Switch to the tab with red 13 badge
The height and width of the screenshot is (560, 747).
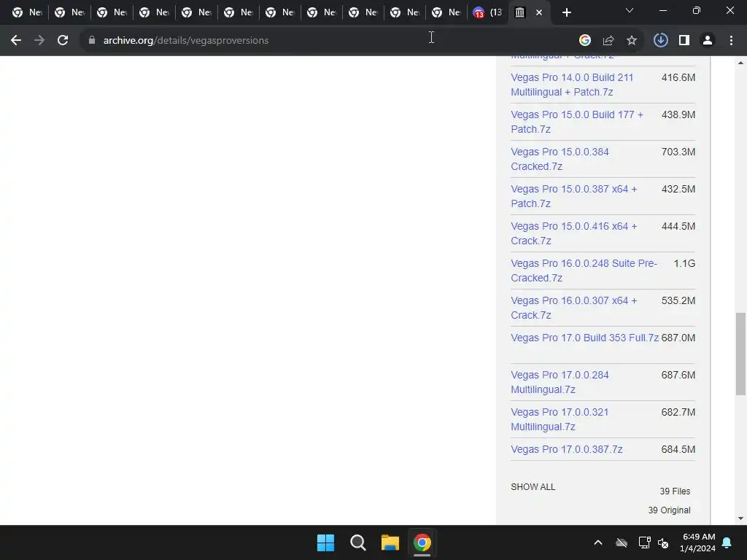[x=487, y=12]
